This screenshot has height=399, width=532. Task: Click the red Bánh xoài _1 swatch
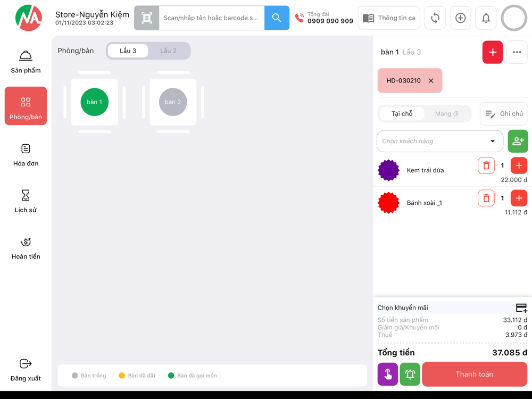point(388,203)
